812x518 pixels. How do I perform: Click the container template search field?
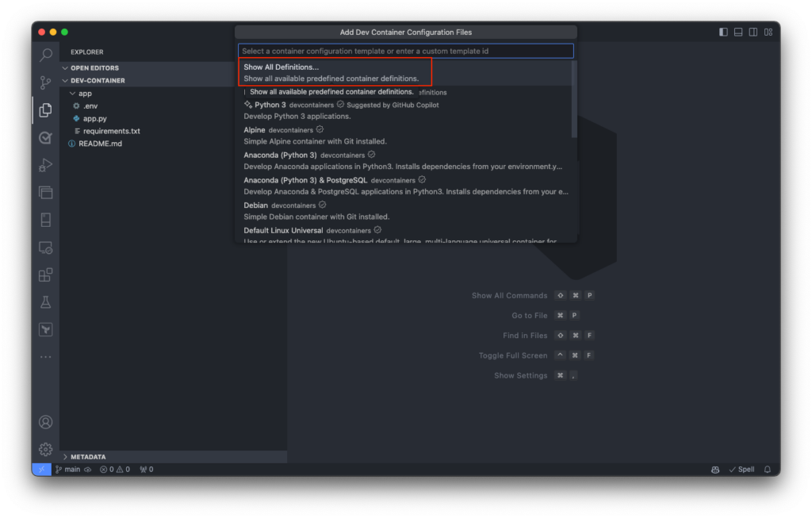pos(405,50)
